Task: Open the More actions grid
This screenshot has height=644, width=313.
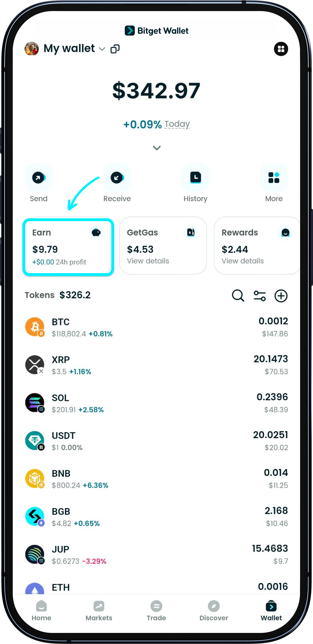Action: [x=274, y=178]
